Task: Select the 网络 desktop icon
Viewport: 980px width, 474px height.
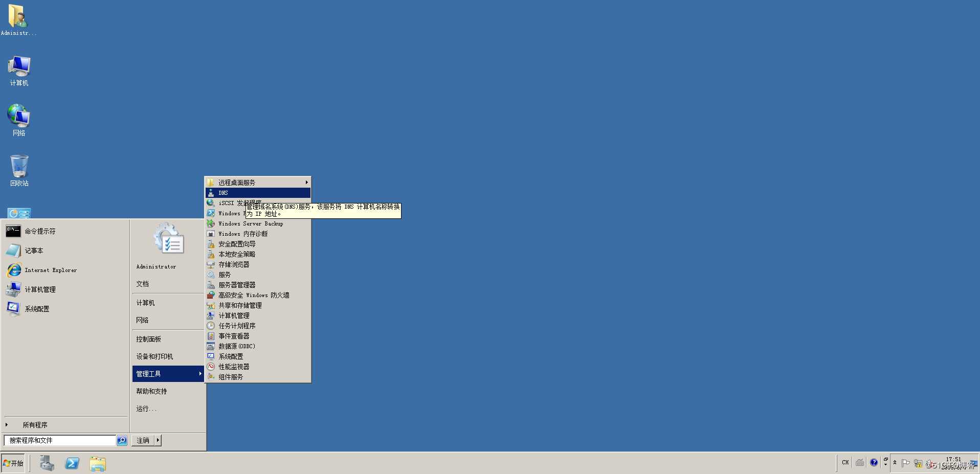Action: [19, 120]
